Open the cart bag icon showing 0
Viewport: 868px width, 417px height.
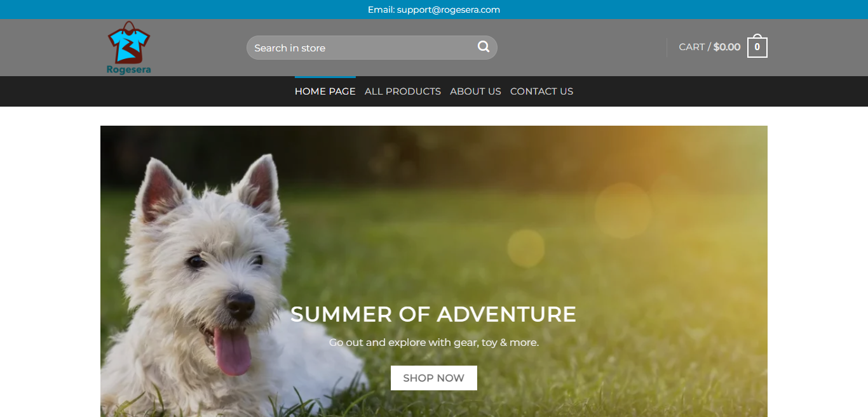(x=757, y=46)
